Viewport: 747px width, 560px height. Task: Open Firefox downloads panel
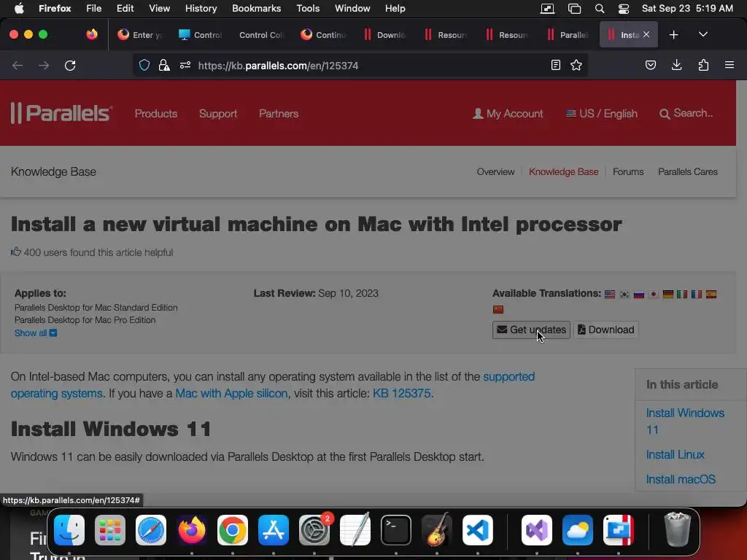coord(676,65)
